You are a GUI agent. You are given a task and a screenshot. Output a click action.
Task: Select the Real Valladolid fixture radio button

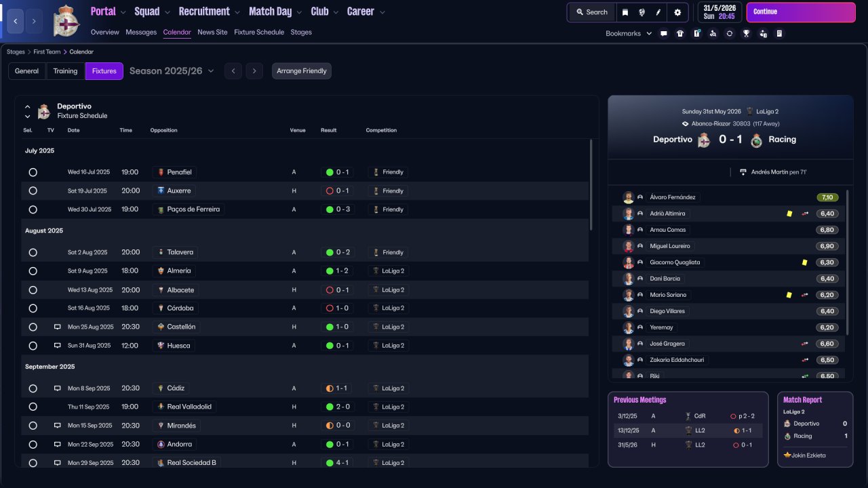(33, 407)
